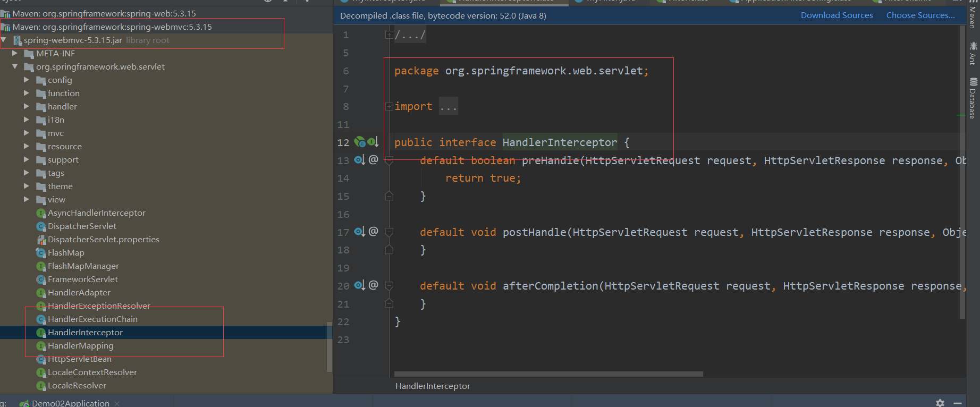Open the Demo02Application run tab
Screen dimensions: 980x407
pyautogui.click(x=70, y=403)
